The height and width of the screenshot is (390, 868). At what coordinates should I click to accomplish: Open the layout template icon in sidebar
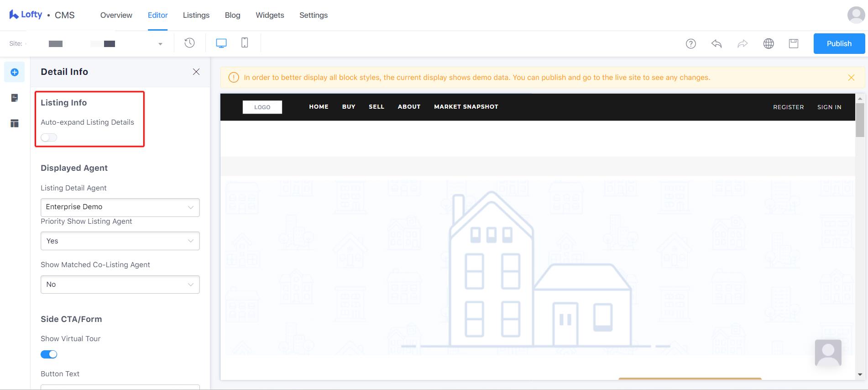coord(15,123)
